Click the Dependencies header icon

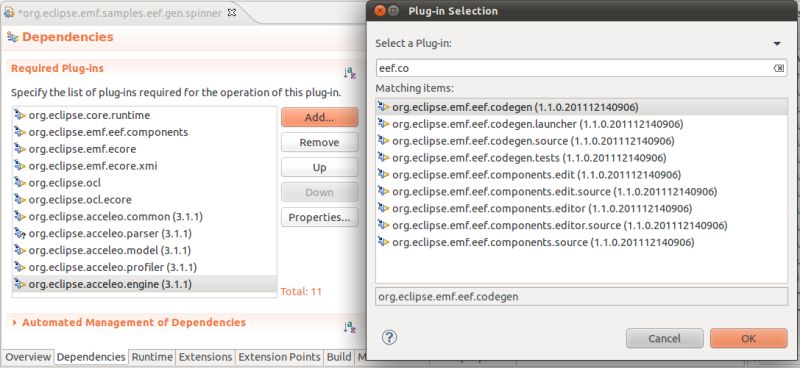(13, 37)
